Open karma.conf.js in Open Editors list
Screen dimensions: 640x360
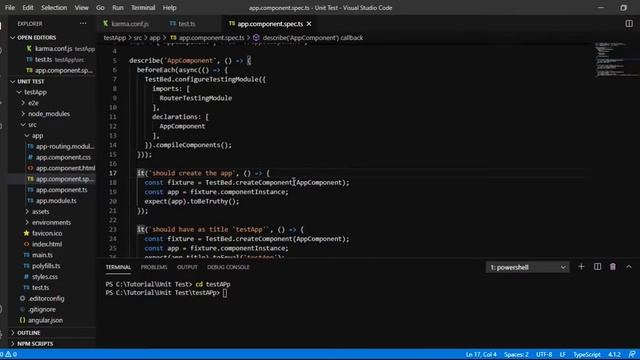coord(52,49)
